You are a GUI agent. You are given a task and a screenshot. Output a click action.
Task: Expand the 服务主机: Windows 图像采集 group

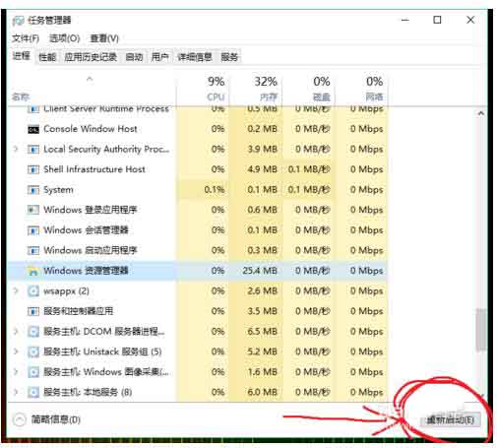tap(16, 372)
